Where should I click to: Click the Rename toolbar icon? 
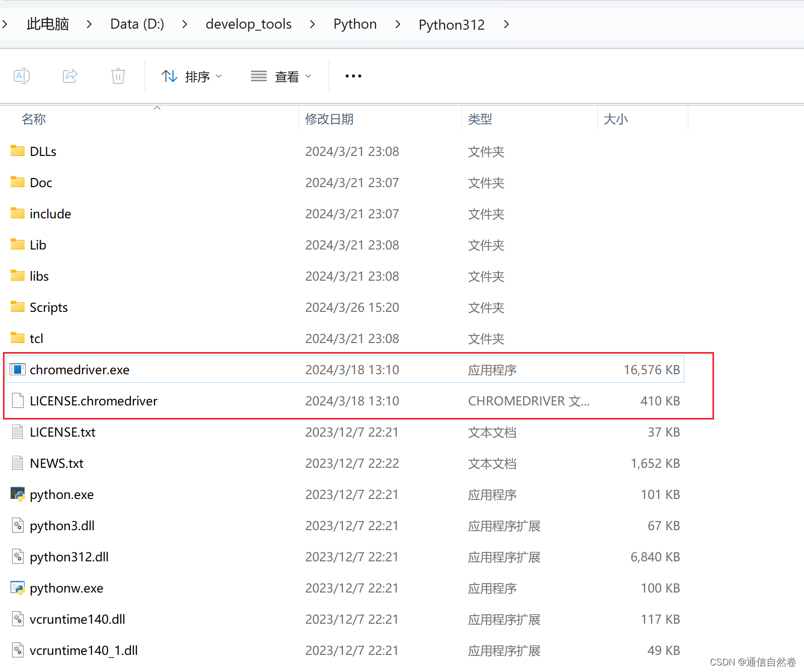click(22, 76)
